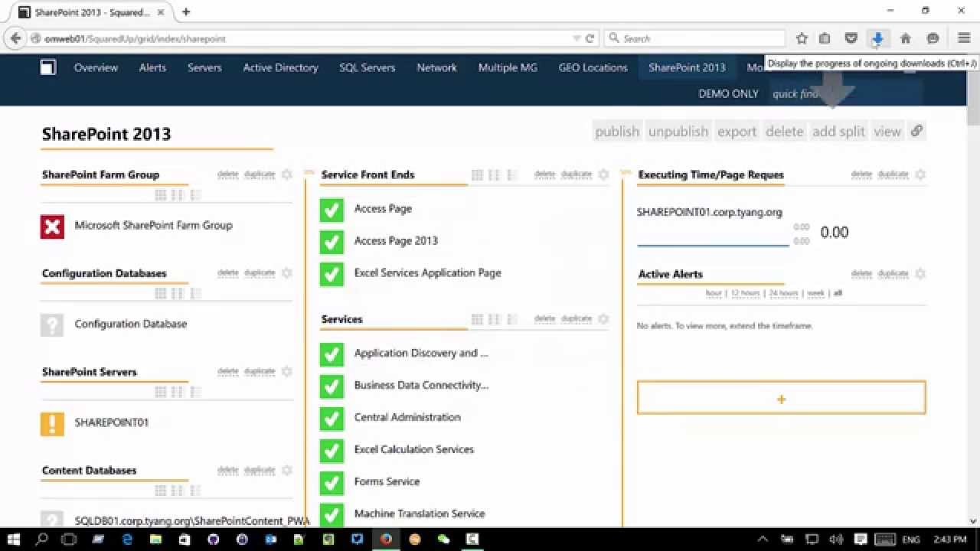Switch Service Front Ends to three-column grid
The image size is (980, 551).
[477, 174]
